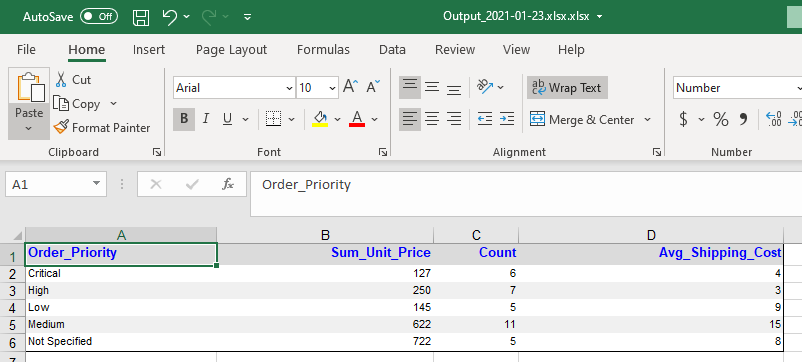Viewport: 802px width, 362px height.
Task: Click the Middle Align icon
Action: (x=432, y=87)
